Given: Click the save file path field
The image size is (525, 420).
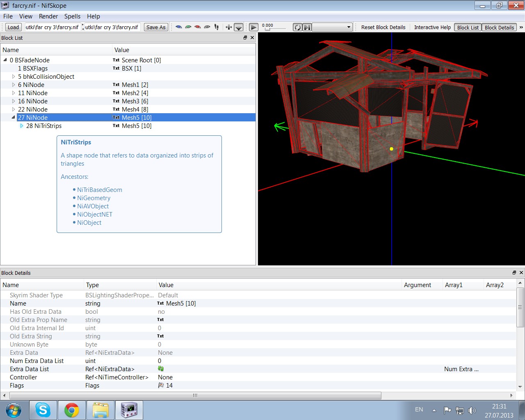Looking at the screenshot, I should [x=112, y=27].
